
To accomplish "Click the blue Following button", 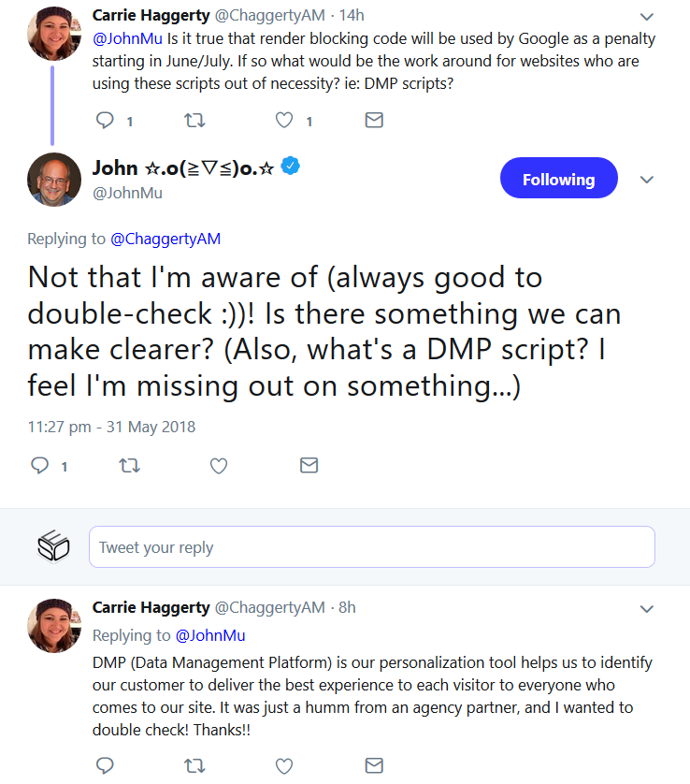I will [x=558, y=179].
